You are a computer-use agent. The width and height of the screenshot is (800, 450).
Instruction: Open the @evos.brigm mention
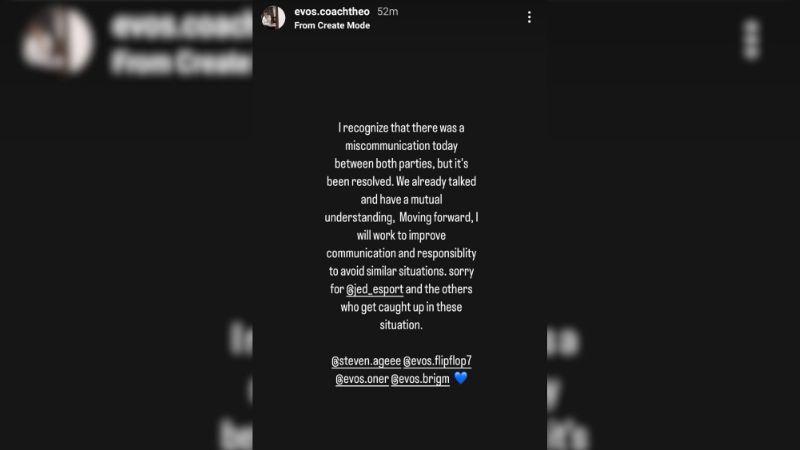[x=420, y=379]
